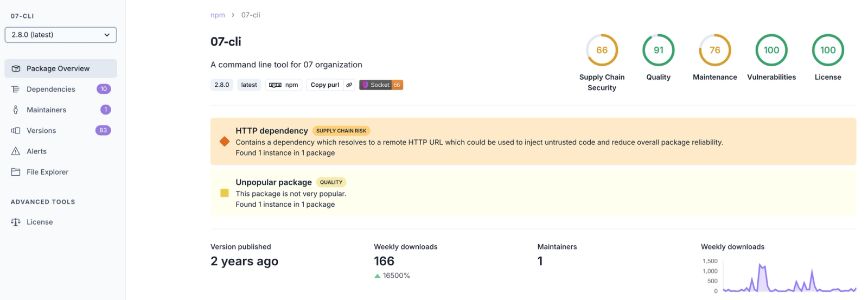
Task: Click the Socket 66 score badge
Action: (381, 85)
